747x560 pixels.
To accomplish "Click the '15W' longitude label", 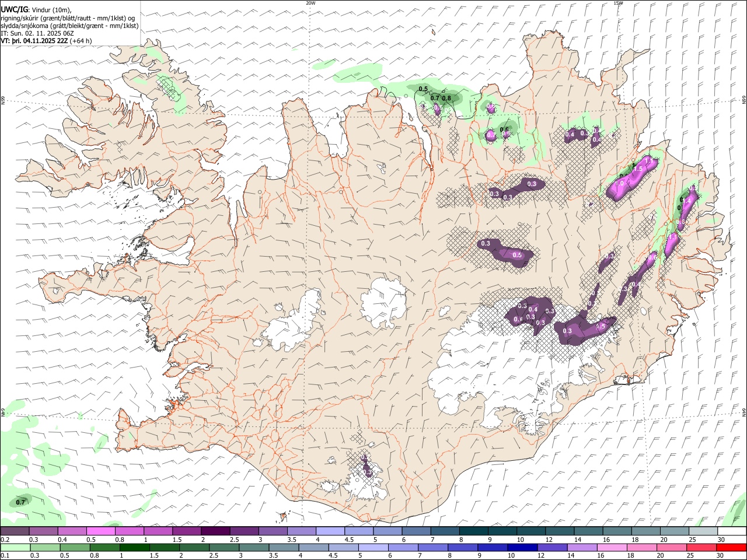I will point(618,3).
